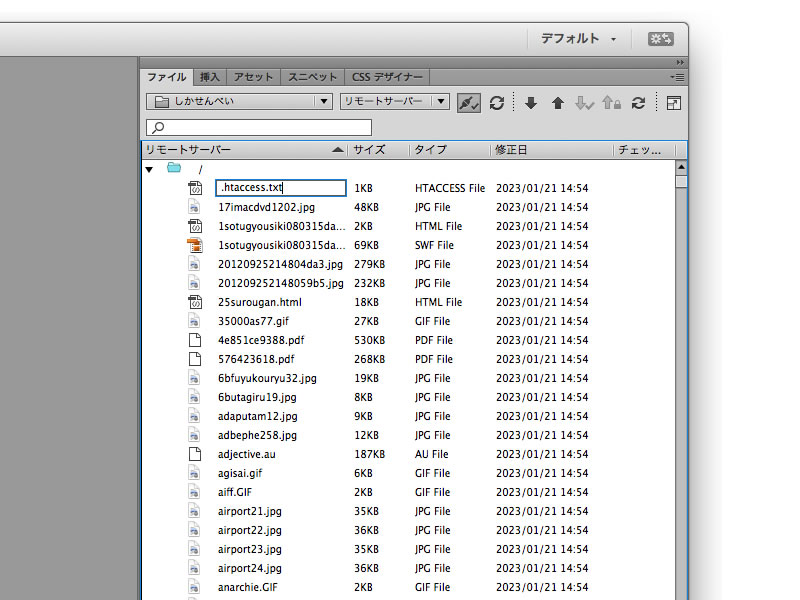Click the SWF File type cell
The height and width of the screenshot is (600, 800).
click(434, 245)
